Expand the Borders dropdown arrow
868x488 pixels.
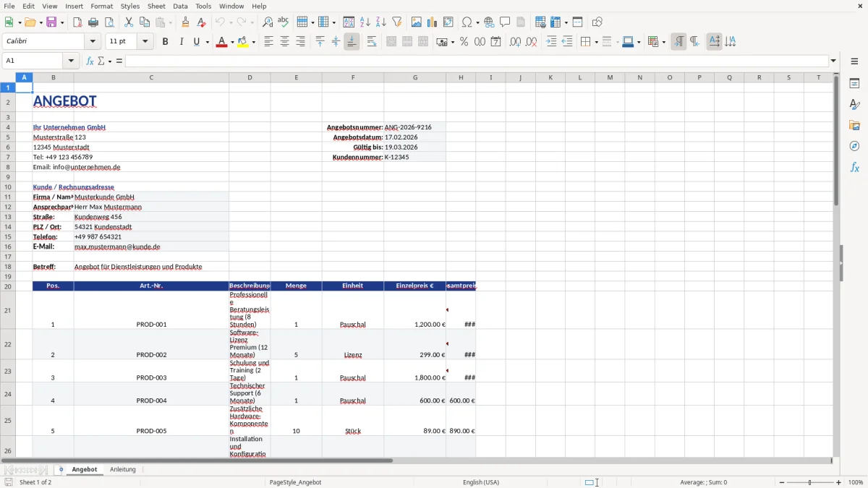[595, 42]
